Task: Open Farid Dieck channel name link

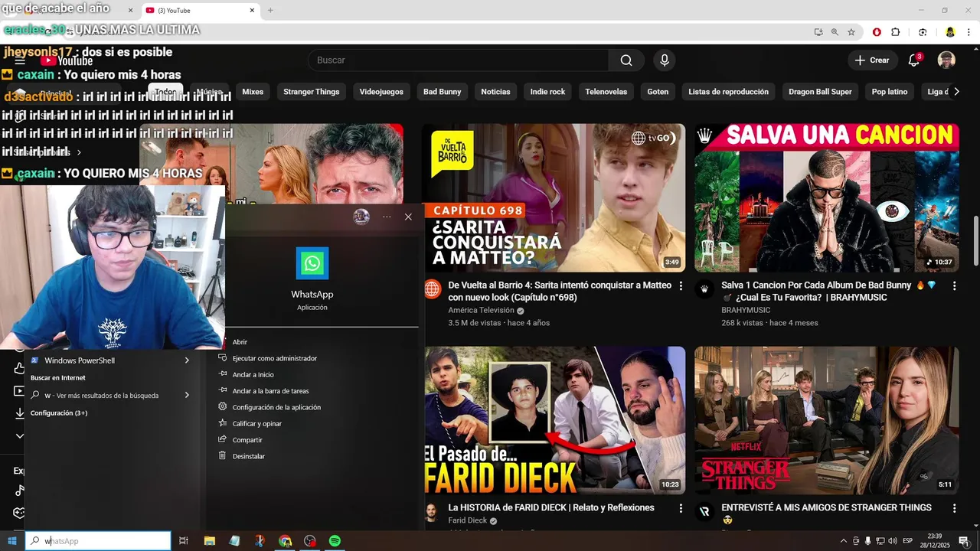Action: (x=467, y=520)
